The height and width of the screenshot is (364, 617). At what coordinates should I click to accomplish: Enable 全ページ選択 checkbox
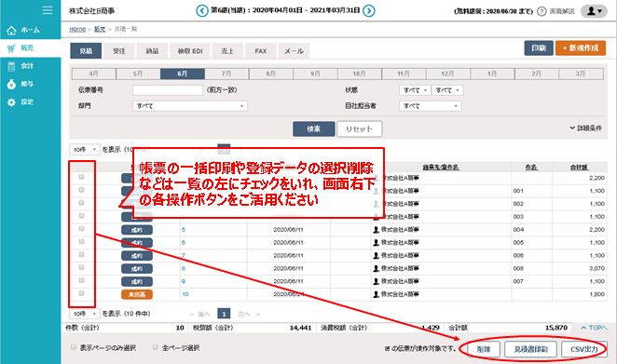coord(156,347)
